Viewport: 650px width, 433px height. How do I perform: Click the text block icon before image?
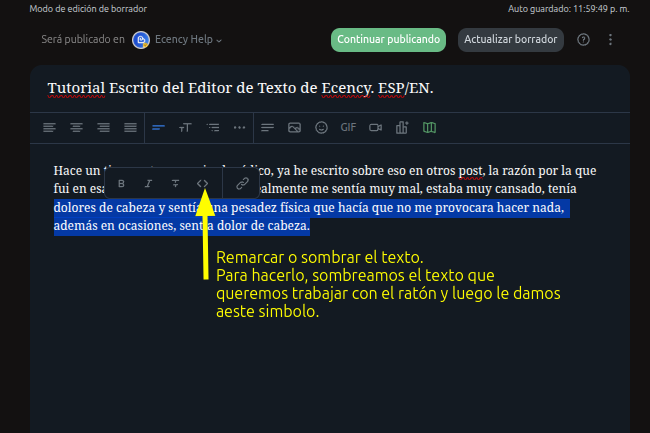click(x=267, y=128)
